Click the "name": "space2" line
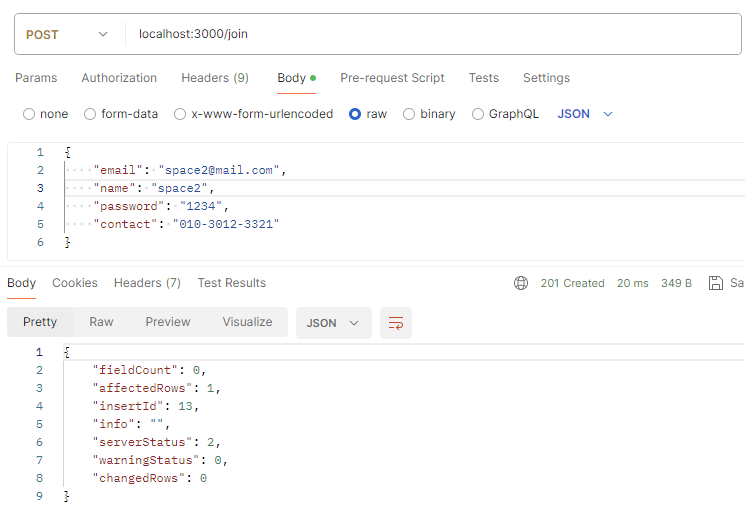 (154, 188)
